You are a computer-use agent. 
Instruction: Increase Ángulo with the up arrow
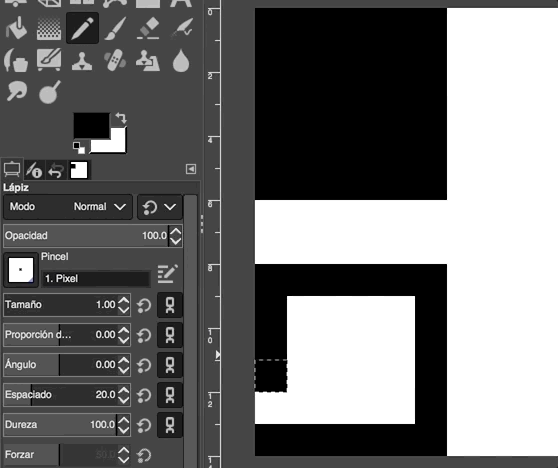coord(123,360)
